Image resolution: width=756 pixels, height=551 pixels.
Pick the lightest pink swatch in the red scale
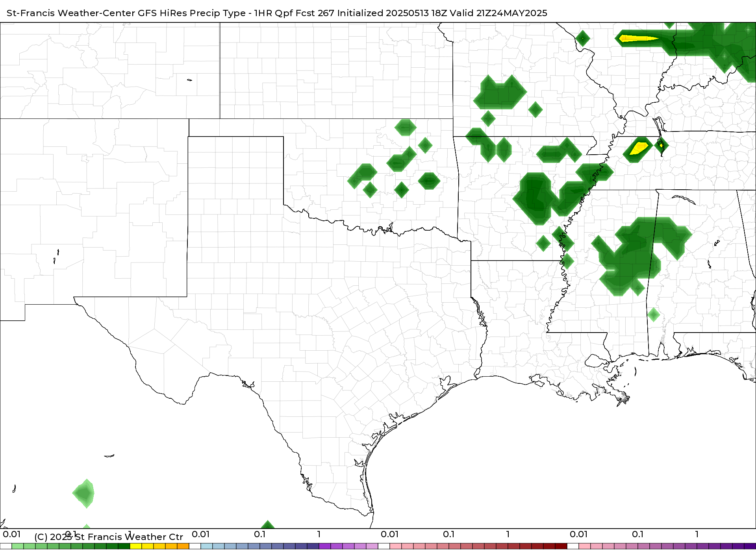(396, 546)
